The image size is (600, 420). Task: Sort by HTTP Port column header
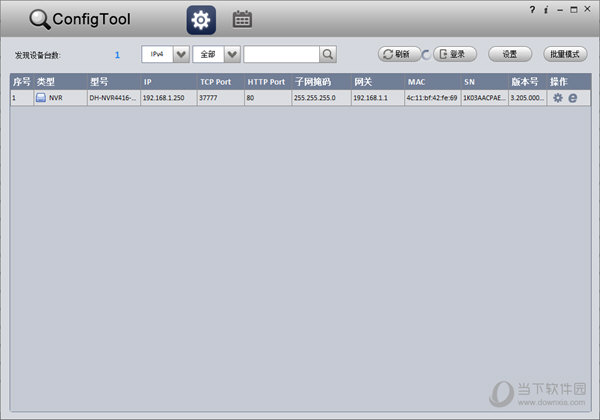point(268,82)
